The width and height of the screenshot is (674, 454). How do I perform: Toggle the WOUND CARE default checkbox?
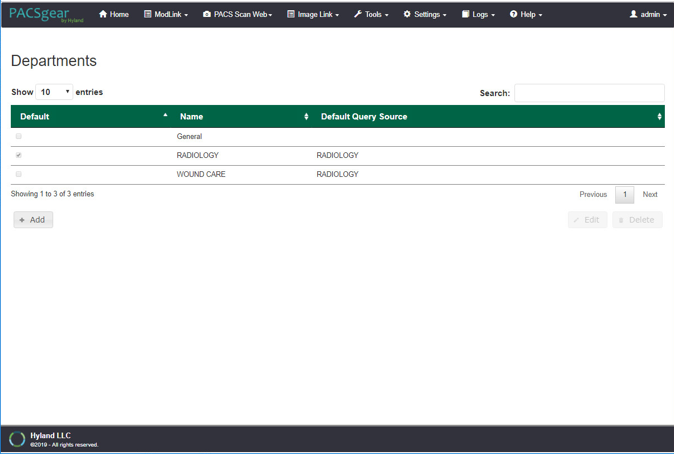click(x=19, y=174)
